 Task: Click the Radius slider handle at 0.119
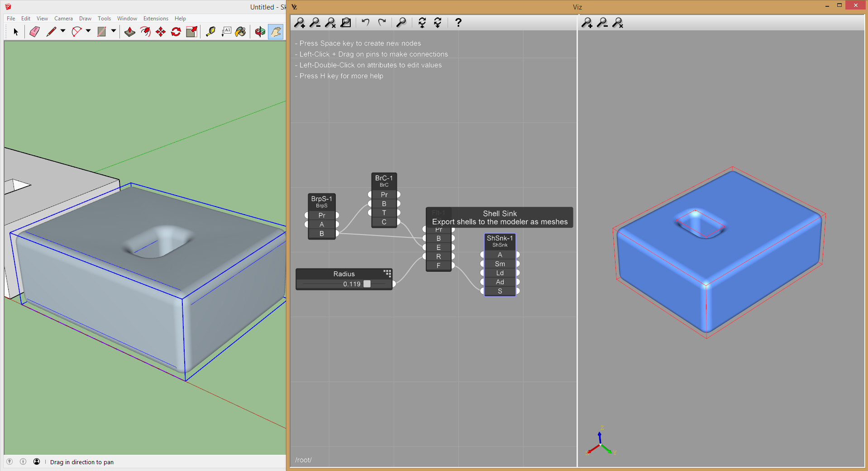click(367, 284)
